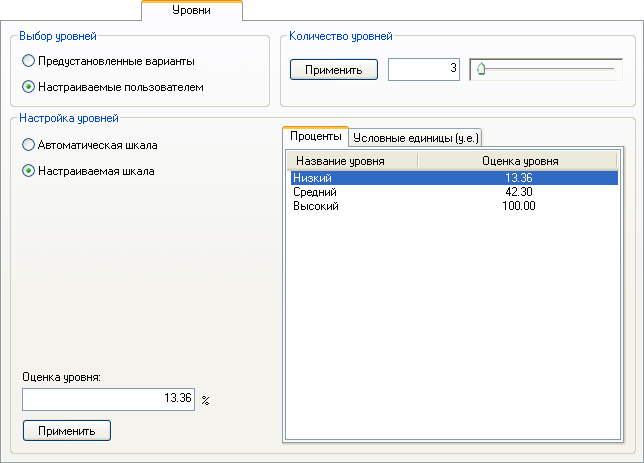Viewport: 644px width, 463px height.
Task: Switch to Условные единицы (у.е.) tab
Action: coord(416,138)
